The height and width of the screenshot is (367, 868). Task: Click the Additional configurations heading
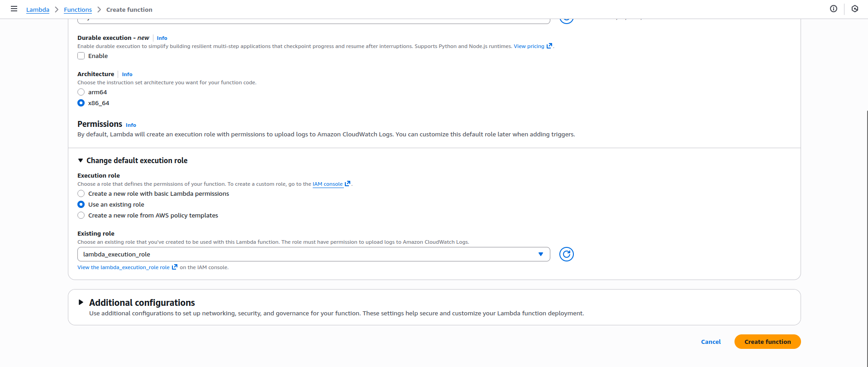pos(142,303)
